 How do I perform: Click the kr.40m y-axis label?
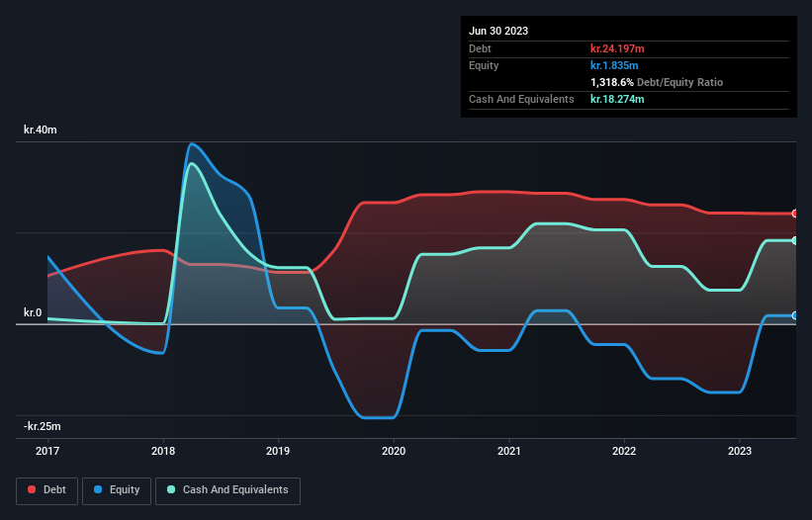(41, 130)
